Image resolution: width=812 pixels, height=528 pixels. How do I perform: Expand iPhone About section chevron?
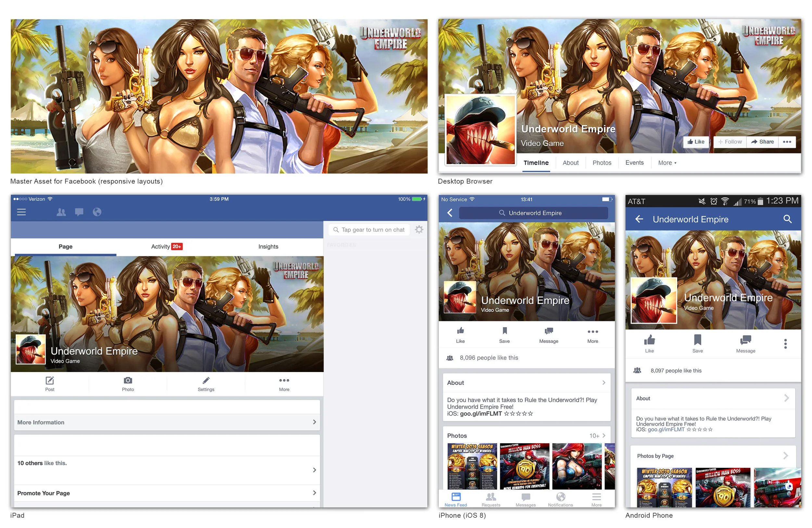pos(604,383)
